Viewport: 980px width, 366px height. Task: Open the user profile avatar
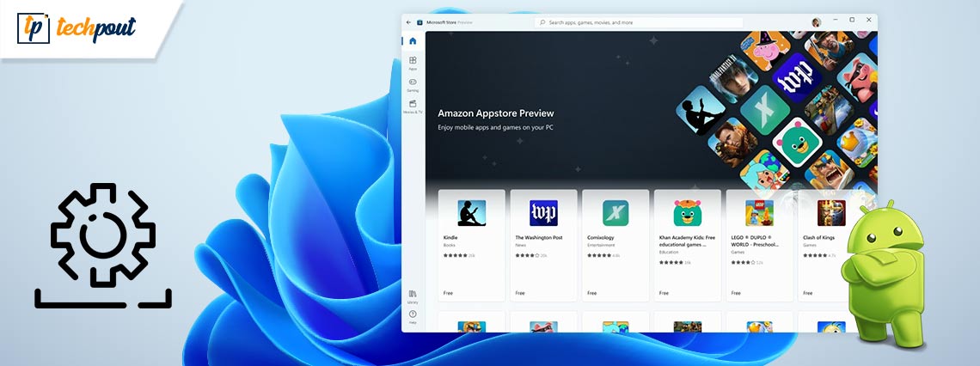[x=816, y=21]
